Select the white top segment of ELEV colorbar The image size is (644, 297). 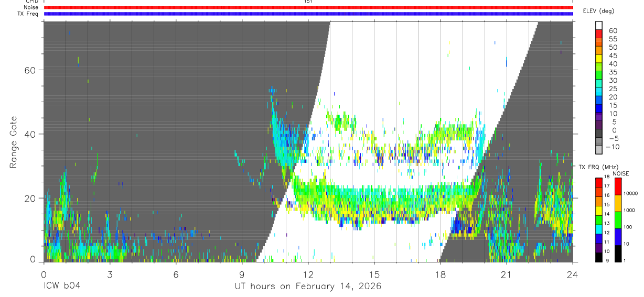[x=599, y=25]
